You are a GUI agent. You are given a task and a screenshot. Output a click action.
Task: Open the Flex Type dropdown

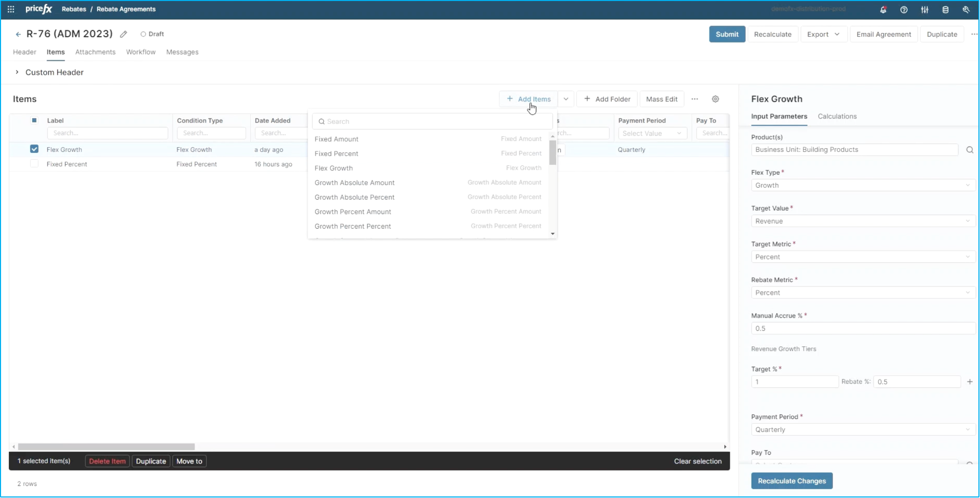[x=862, y=186]
